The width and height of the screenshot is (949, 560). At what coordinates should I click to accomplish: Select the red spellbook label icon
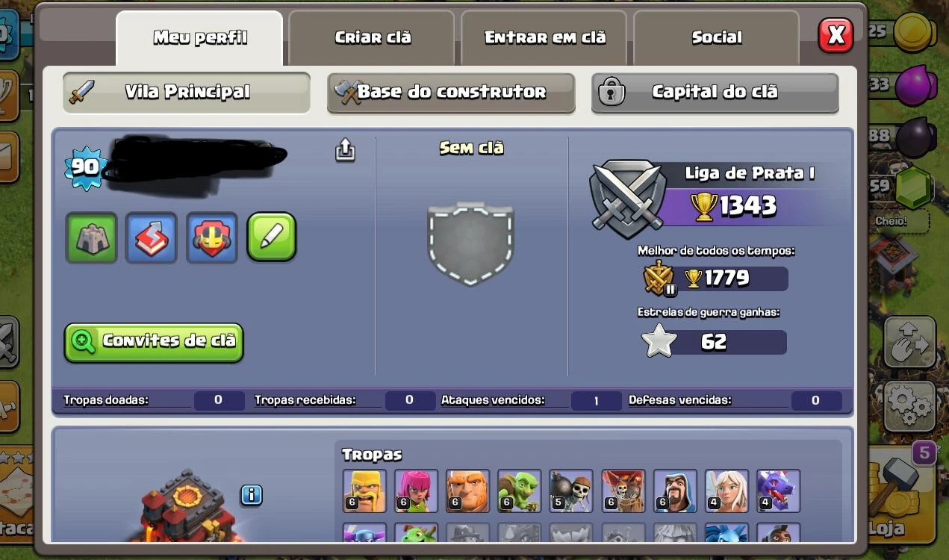click(x=152, y=238)
